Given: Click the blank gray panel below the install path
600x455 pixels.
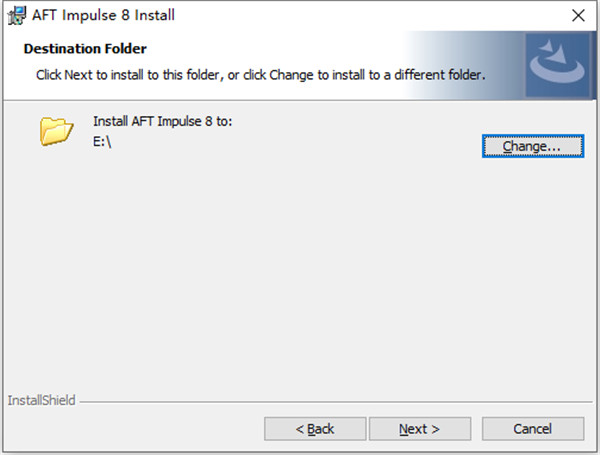Looking at the screenshot, I should [300, 270].
